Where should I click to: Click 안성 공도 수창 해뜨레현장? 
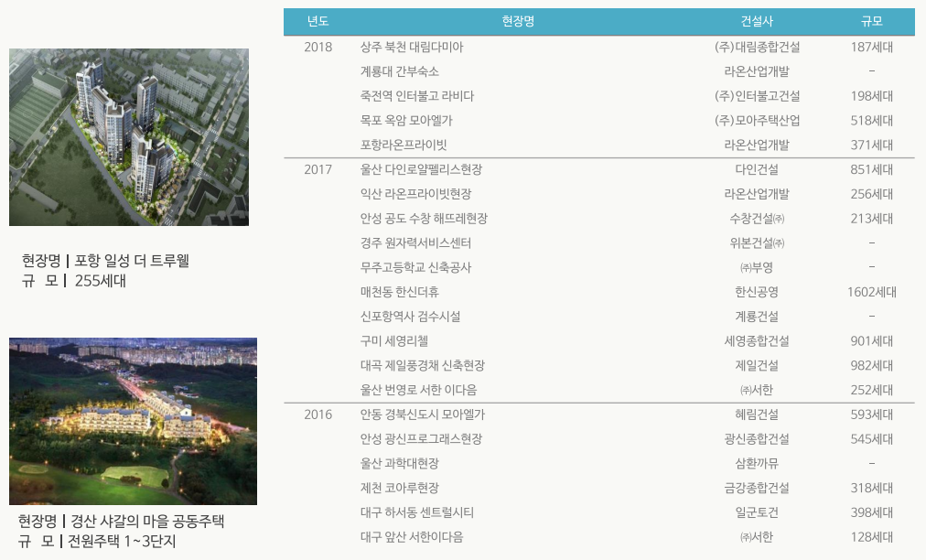point(424,219)
